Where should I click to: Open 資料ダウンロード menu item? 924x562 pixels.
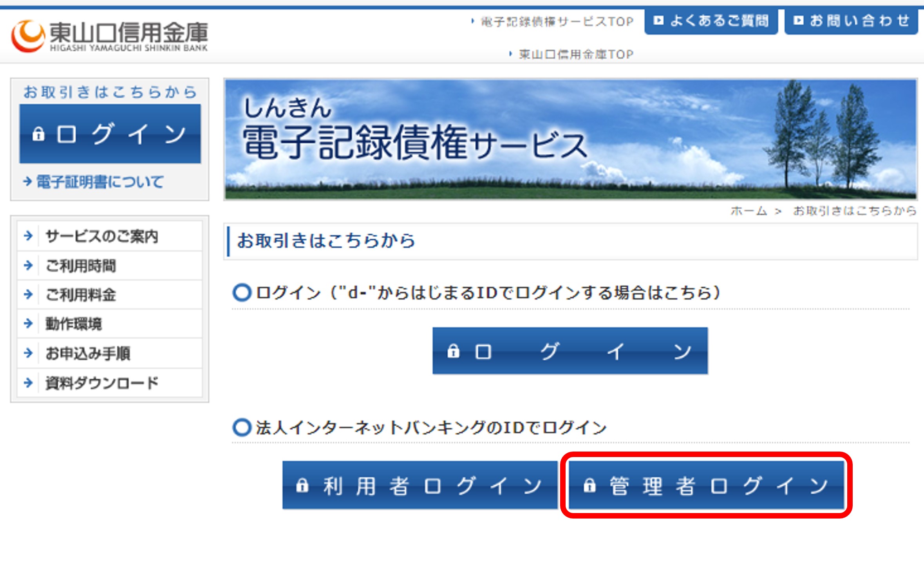click(x=102, y=383)
